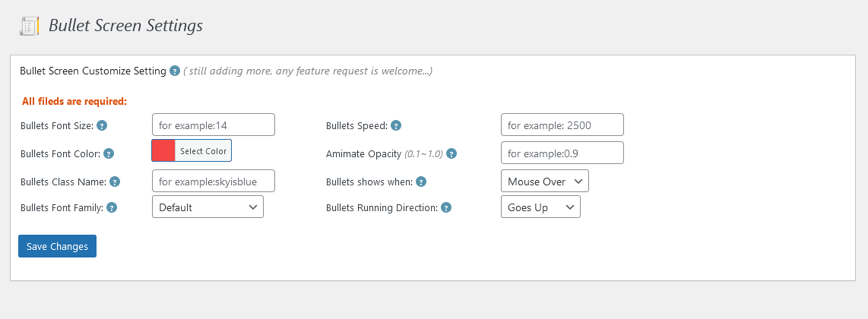Click the red font color swatch

(163, 150)
